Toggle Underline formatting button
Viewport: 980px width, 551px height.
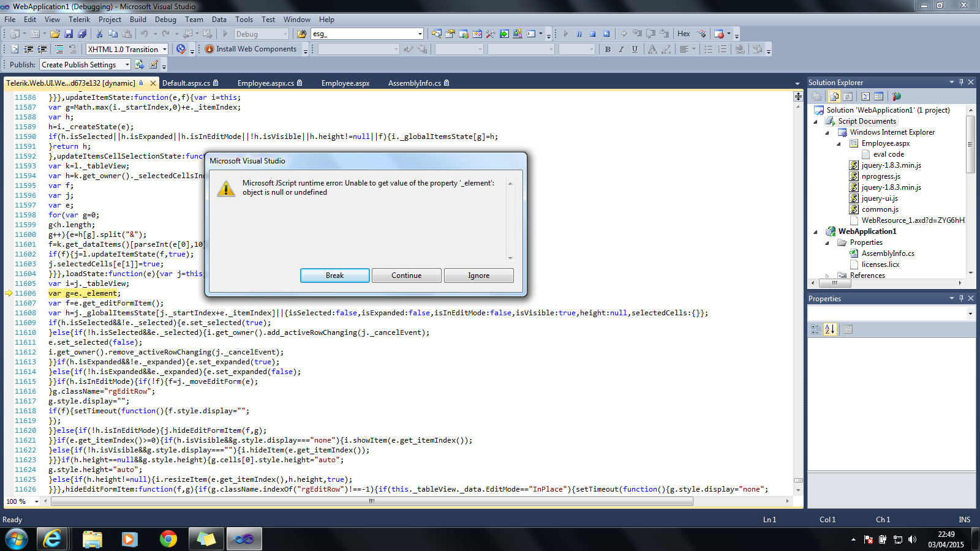[635, 49]
